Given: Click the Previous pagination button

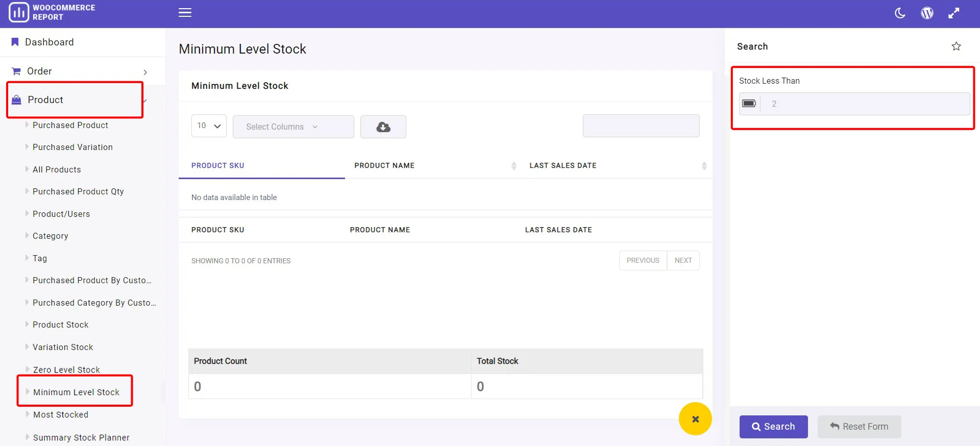Looking at the screenshot, I should tap(643, 260).
